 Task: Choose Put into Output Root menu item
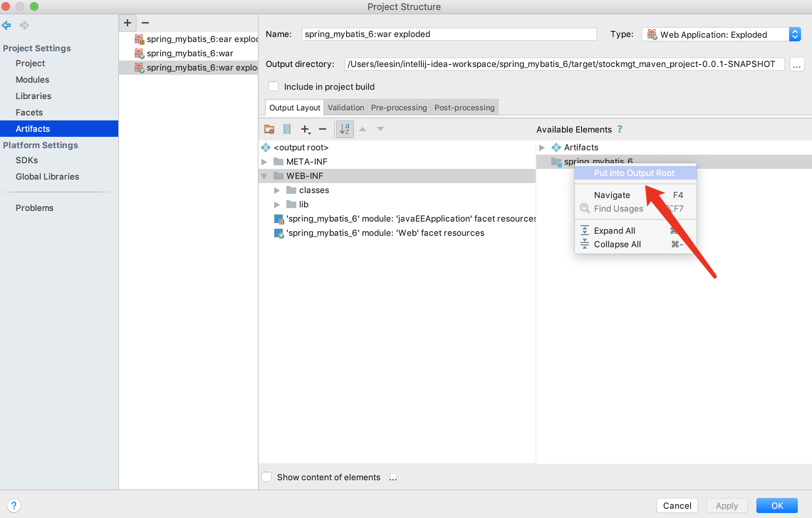[634, 173]
